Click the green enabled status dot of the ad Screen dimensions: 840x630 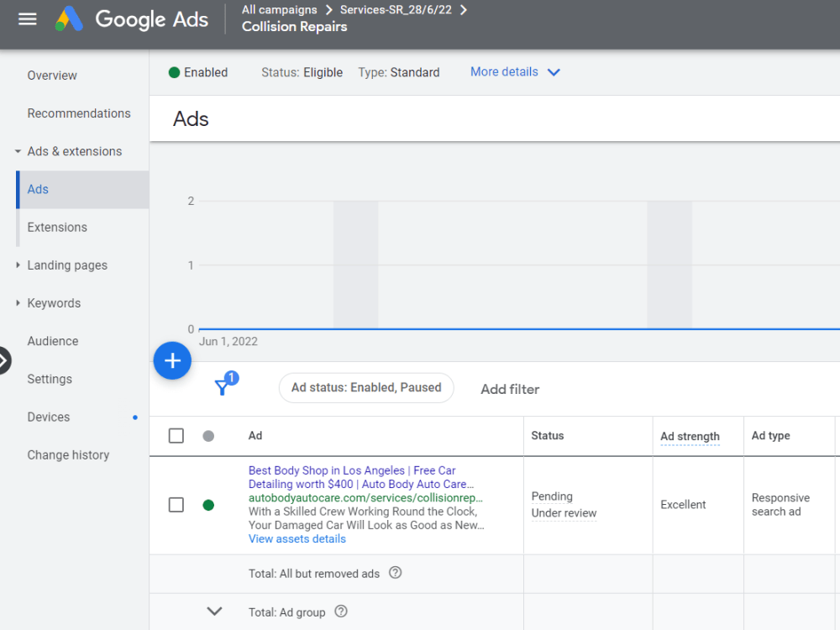tap(208, 505)
